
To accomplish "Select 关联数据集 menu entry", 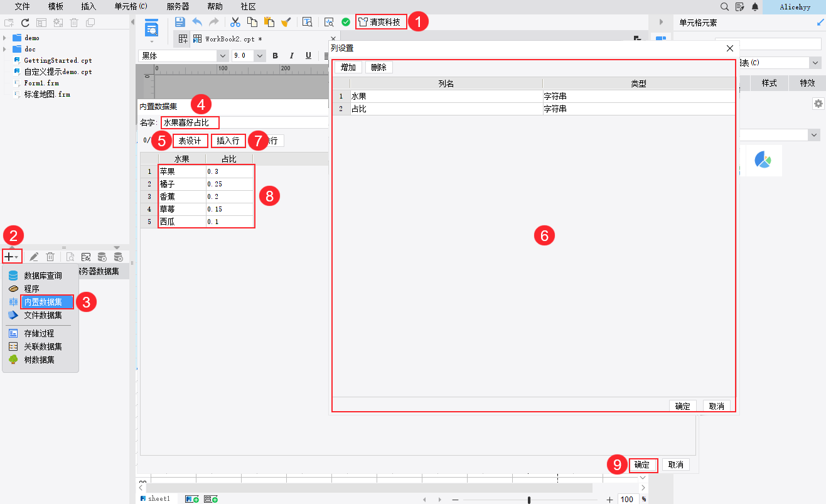I will (x=41, y=346).
